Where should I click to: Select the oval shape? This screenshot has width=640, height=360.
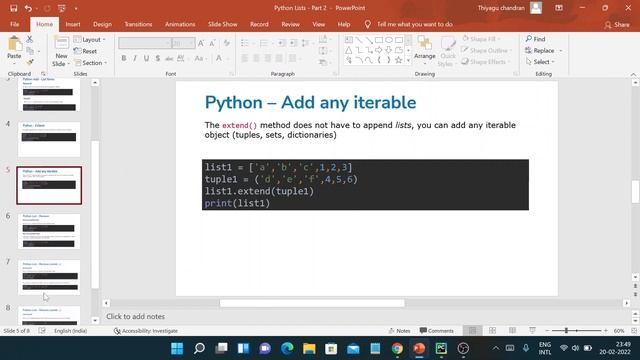(389, 40)
